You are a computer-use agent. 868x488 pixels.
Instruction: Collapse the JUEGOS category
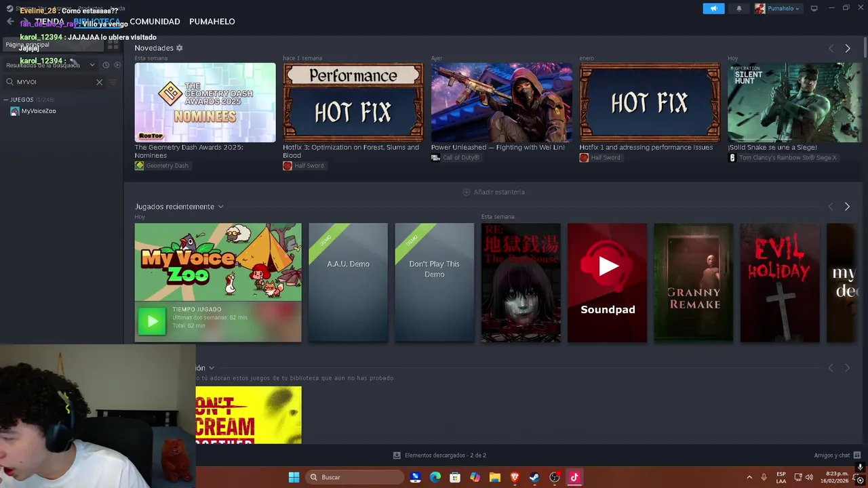(x=6, y=100)
